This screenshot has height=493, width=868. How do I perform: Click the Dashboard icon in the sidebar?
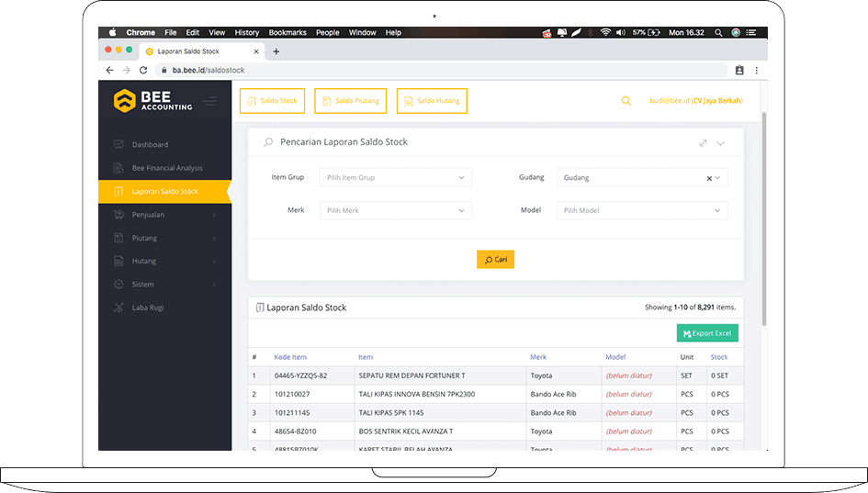pyautogui.click(x=118, y=145)
